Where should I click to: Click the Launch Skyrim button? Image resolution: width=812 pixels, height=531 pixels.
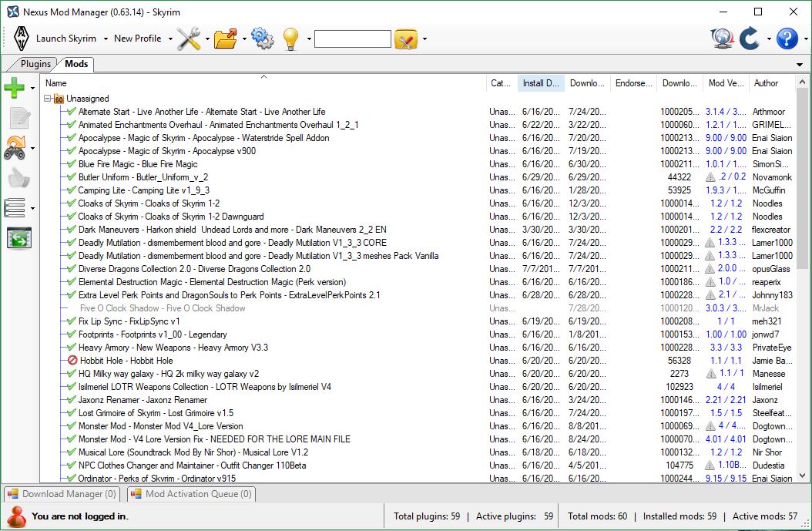[x=65, y=39]
